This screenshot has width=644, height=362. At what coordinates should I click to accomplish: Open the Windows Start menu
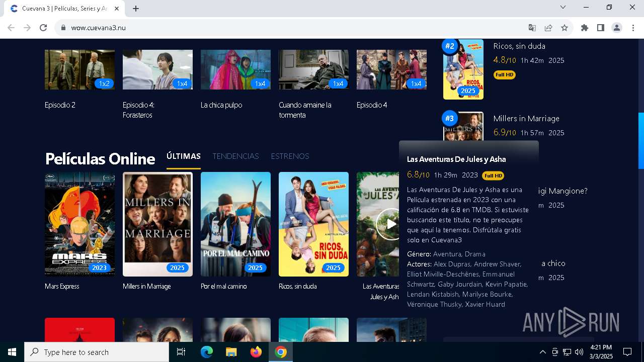12,352
